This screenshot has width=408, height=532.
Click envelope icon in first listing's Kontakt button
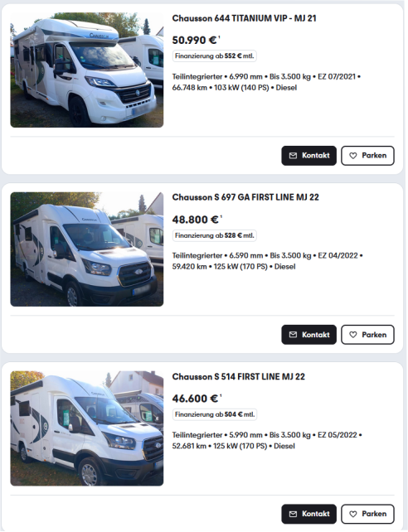(293, 156)
